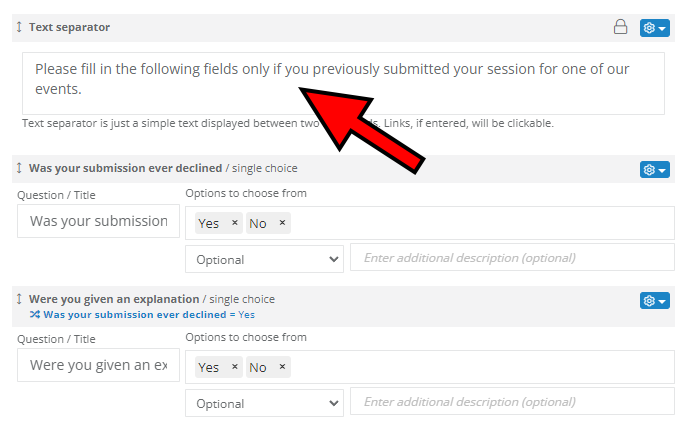The height and width of the screenshot is (428, 690).
Task: Open the gear settings menu for Text separator
Action: pos(654,27)
